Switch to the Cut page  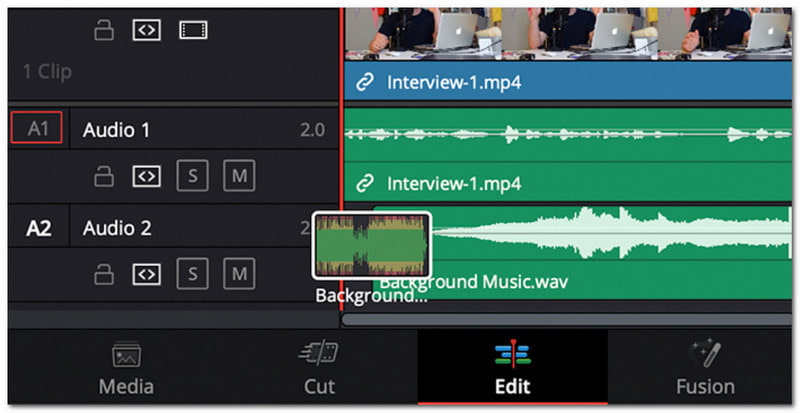[319, 368]
